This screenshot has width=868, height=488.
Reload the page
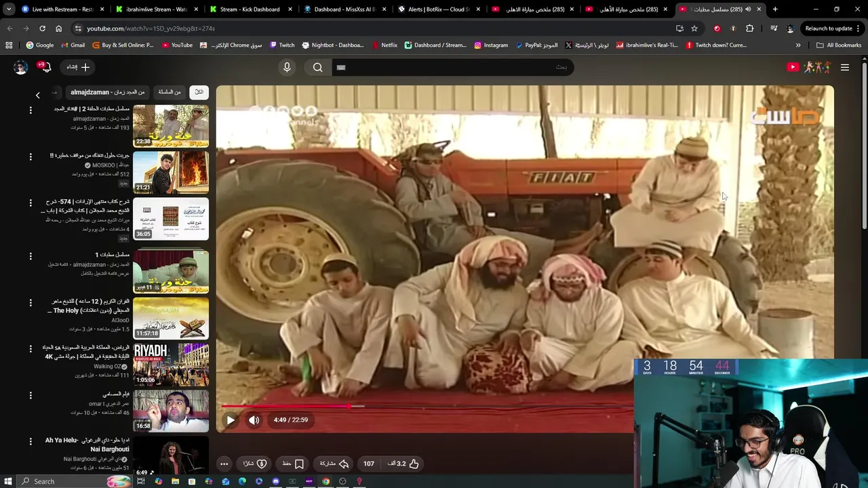click(42, 28)
